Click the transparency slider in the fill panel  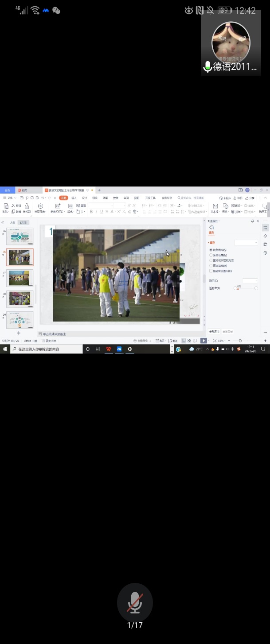click(246, 288)
